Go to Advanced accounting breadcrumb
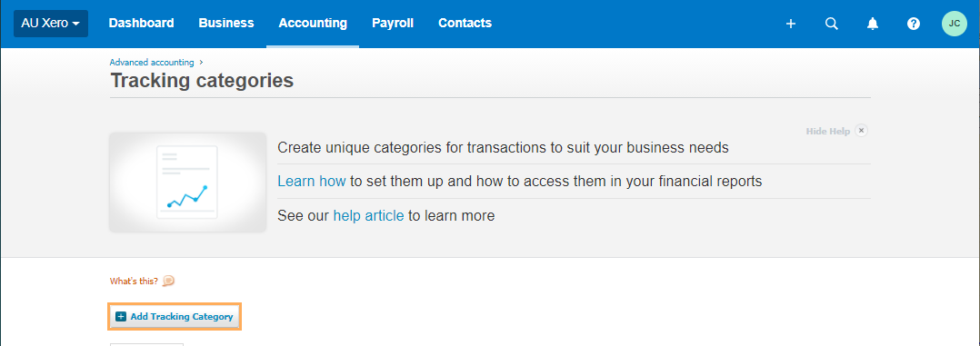 (x=152, y=63)
